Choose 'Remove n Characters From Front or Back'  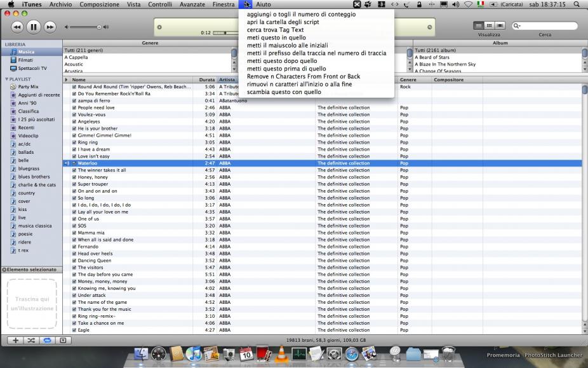point(316,76)
